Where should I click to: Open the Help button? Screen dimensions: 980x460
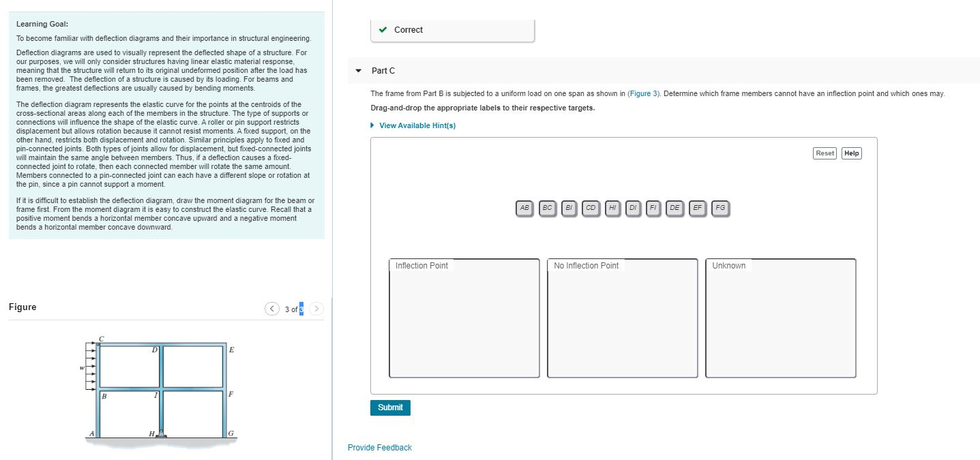click(x=850, y=153)
